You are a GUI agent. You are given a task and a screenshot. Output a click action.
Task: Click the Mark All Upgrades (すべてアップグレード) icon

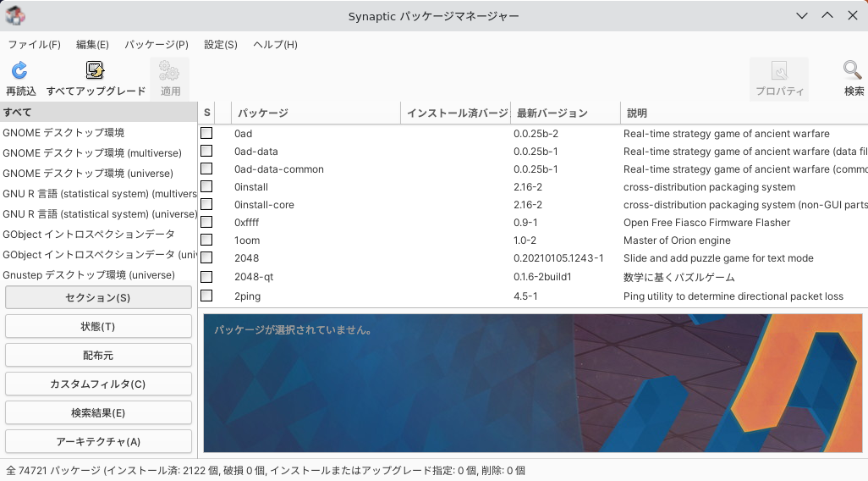pyautogui.click(x=96, y=70)
